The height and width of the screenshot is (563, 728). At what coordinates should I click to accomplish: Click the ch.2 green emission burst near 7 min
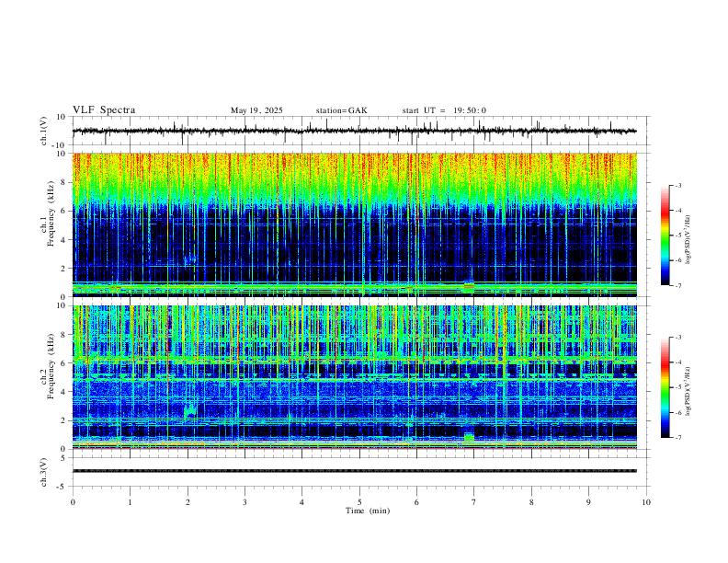[x=469, y=437]
